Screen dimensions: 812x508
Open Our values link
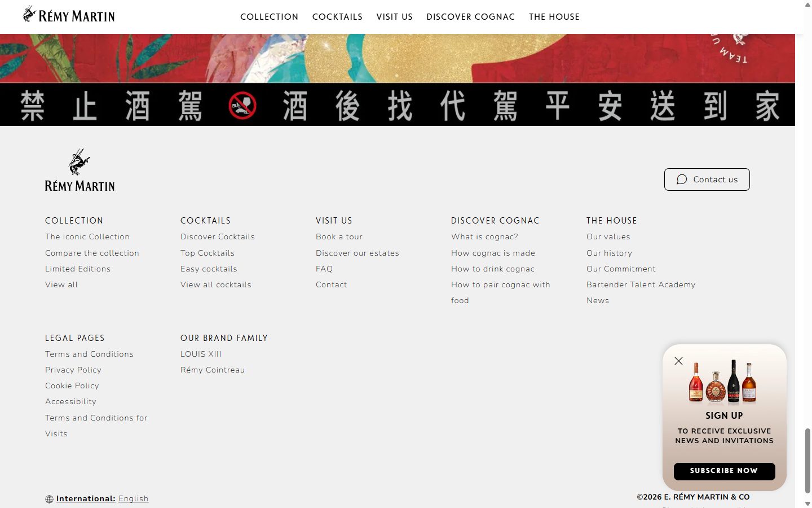(608, 237)
